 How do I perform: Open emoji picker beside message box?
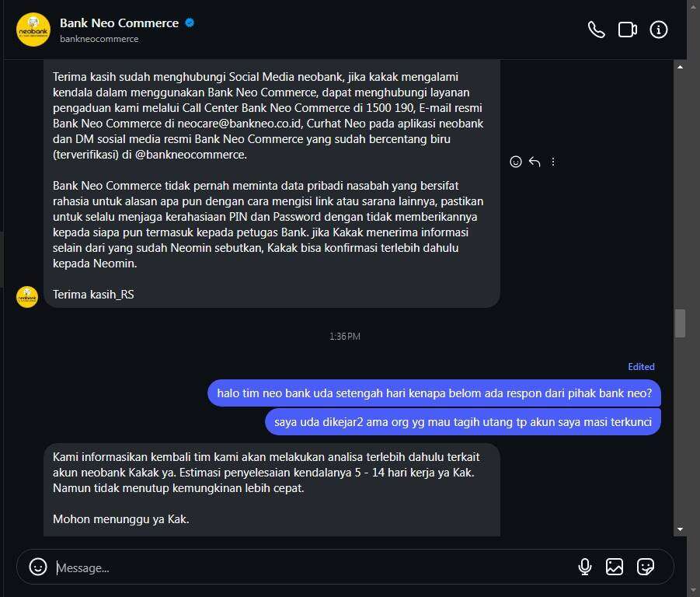(x=38, y=567)
